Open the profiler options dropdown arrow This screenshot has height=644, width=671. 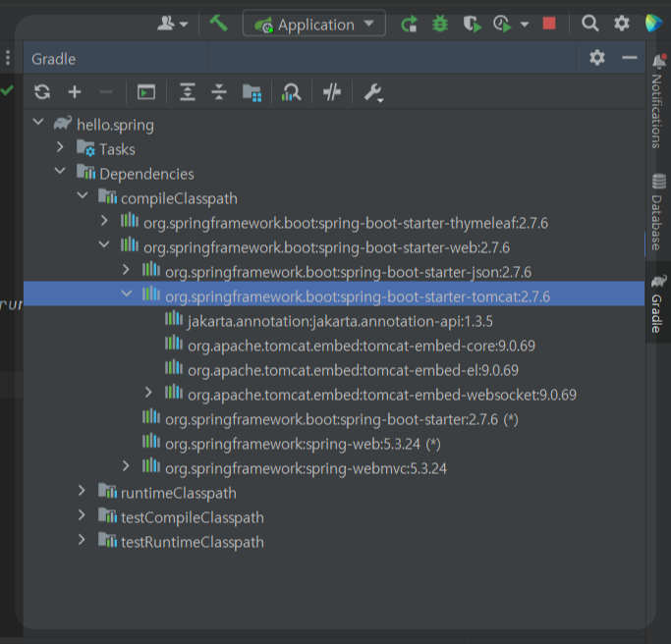(x=525, y=25)
